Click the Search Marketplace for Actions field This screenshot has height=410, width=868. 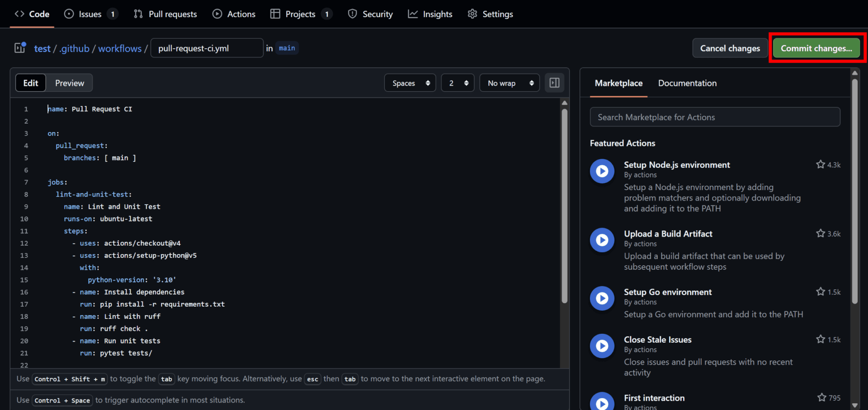(x=715, y=117)
